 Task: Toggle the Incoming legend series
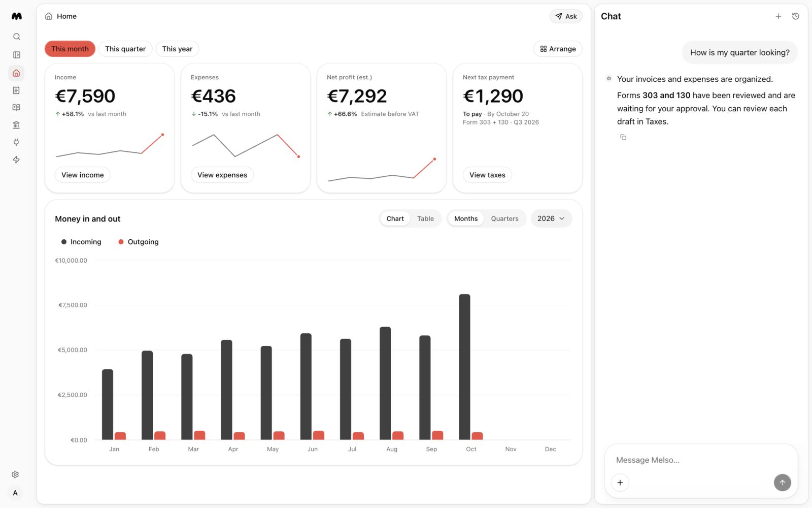click(81, 242)
